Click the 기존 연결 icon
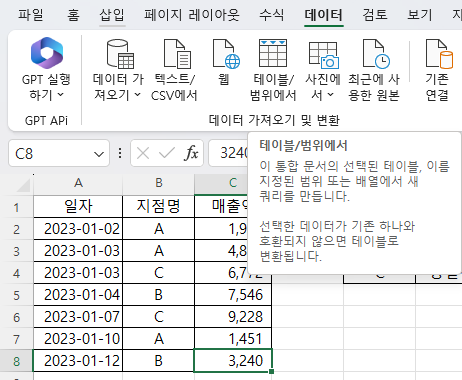Image resolution: width=462 pixels, height=380 pixels. [x=439, y=53]
